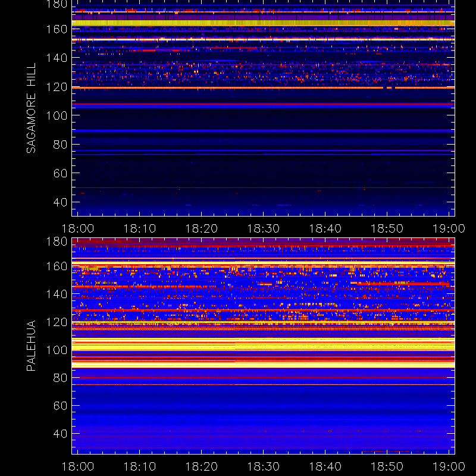476x476 pixels.
Task: Select the 80 tick label on Sagamore Hill plot
Action: pos(60,145)
